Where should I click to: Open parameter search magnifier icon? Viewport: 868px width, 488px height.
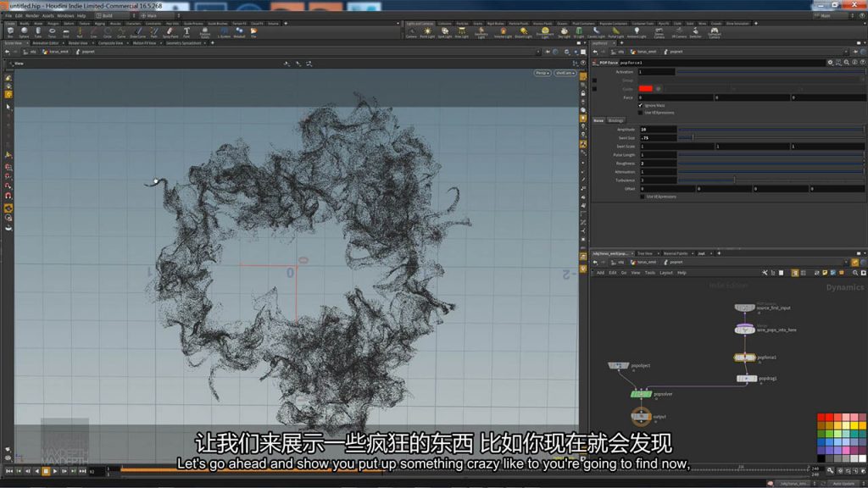847,63
